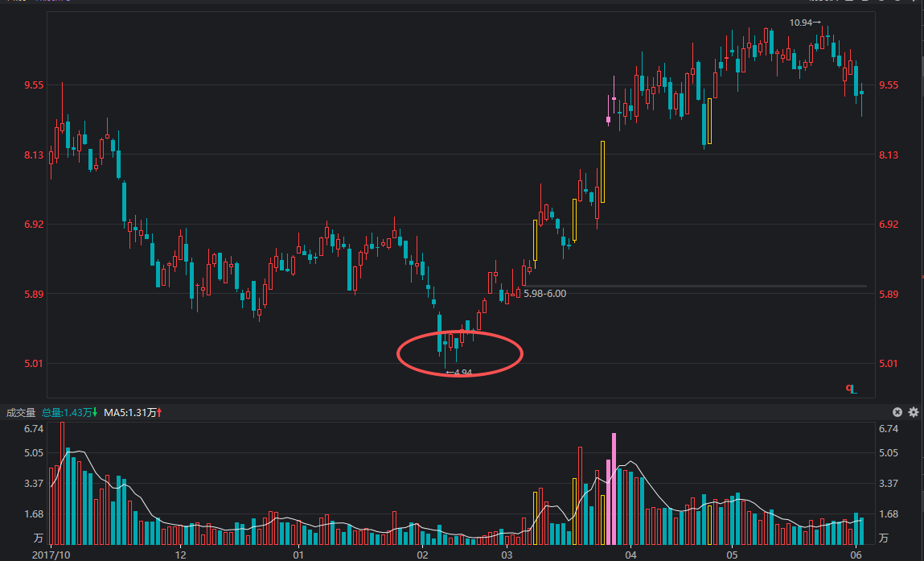
Task: Click the red-teal qL icon in chart corner
Action: point(851,389)
